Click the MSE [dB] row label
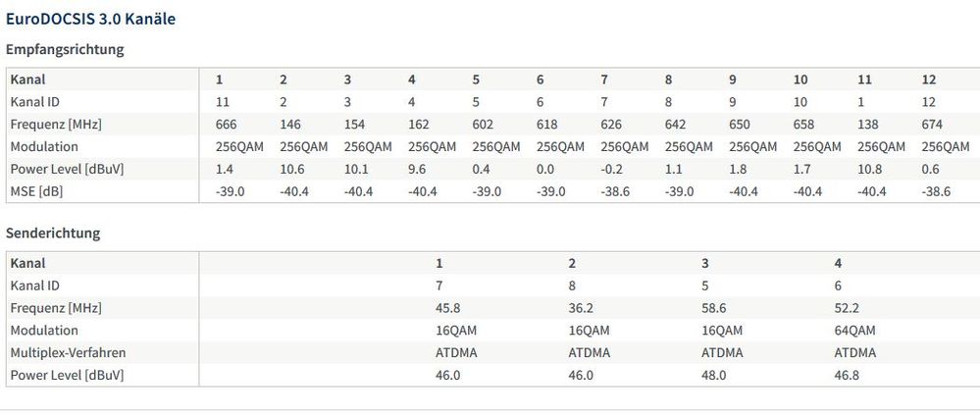980x416 pixels. [x=36, y=191]
